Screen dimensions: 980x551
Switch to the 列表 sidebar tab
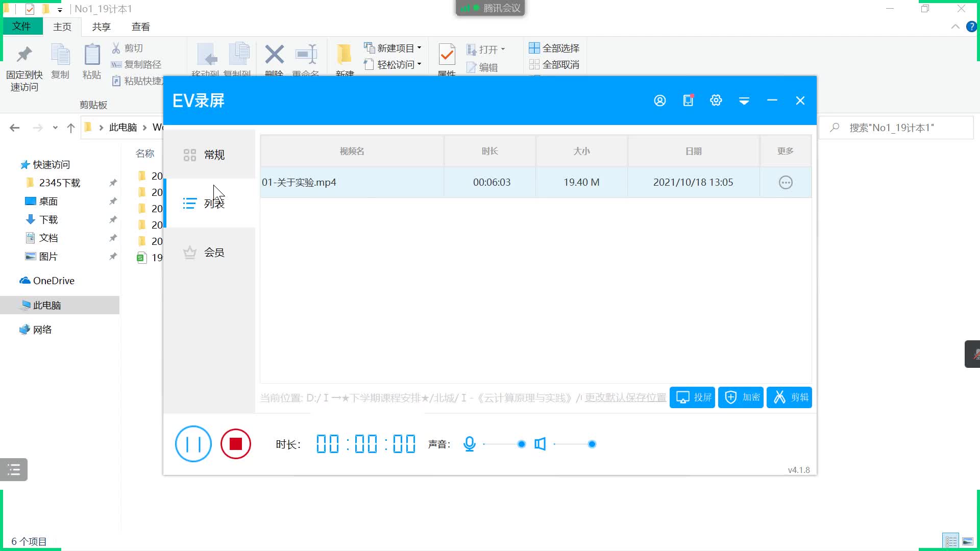pos(209,204)
